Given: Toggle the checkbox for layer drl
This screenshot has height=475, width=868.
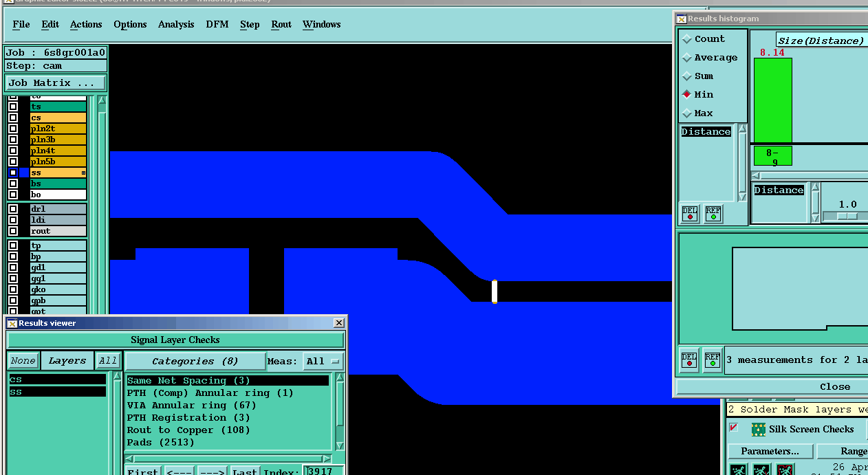Looking at the screenshot, I should tap(13, 209).
